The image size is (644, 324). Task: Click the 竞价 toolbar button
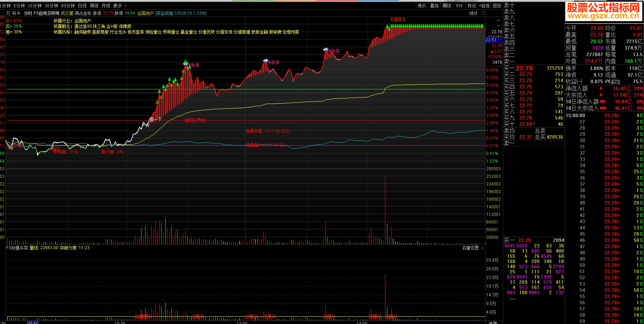tap(422, 6)
